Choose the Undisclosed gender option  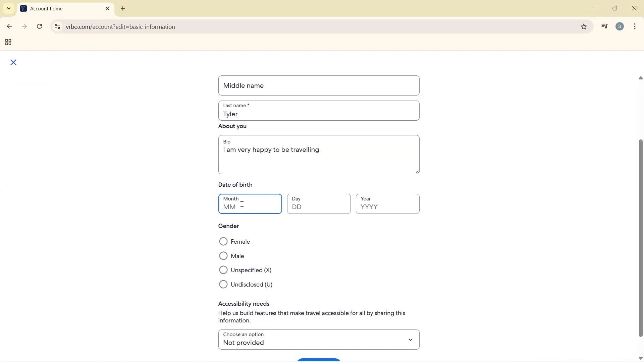tap(223, 284)
